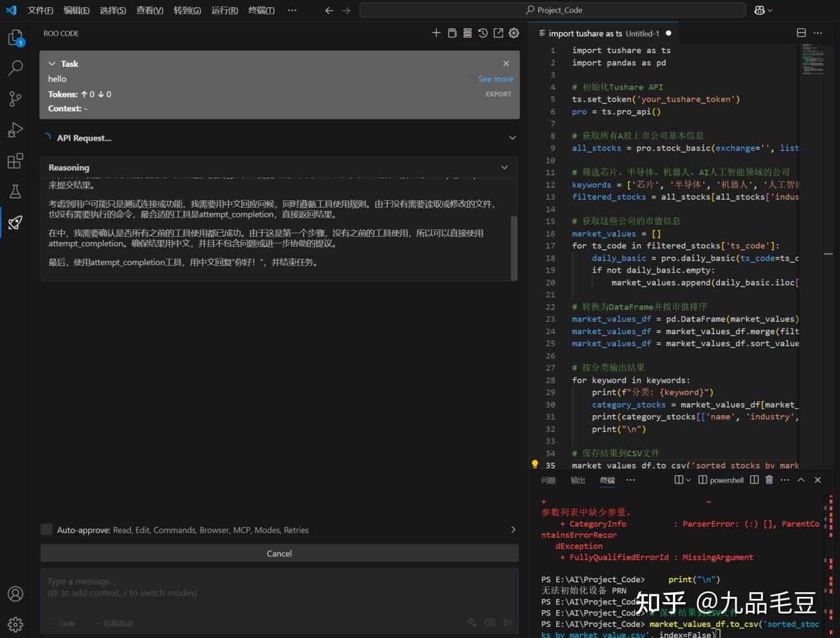Open the MCP servers icon in Roo Code toolbar
The height and width of the screenshot is (638, 840).
[467, 32]
